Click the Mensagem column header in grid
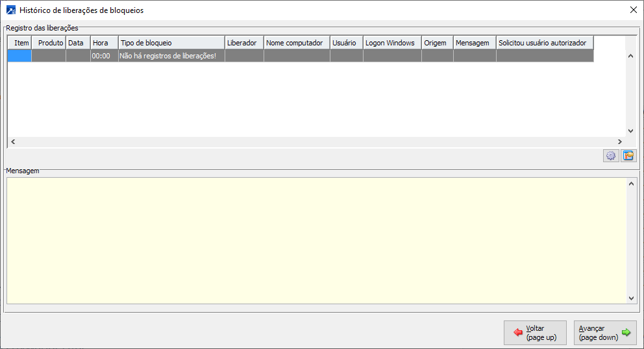This screenshot has height=349, width=644. [x=475, y=43]
